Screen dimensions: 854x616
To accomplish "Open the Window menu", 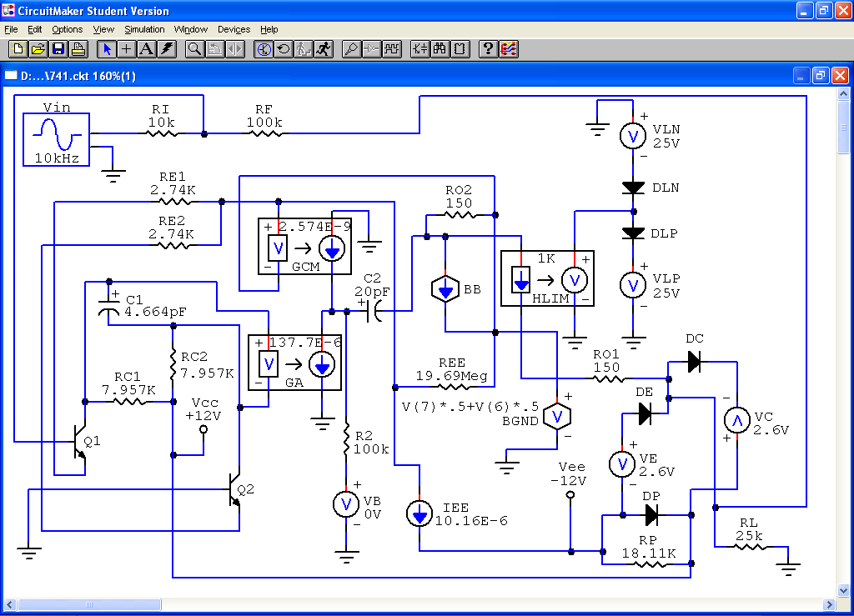I will [x=191, y=29].
